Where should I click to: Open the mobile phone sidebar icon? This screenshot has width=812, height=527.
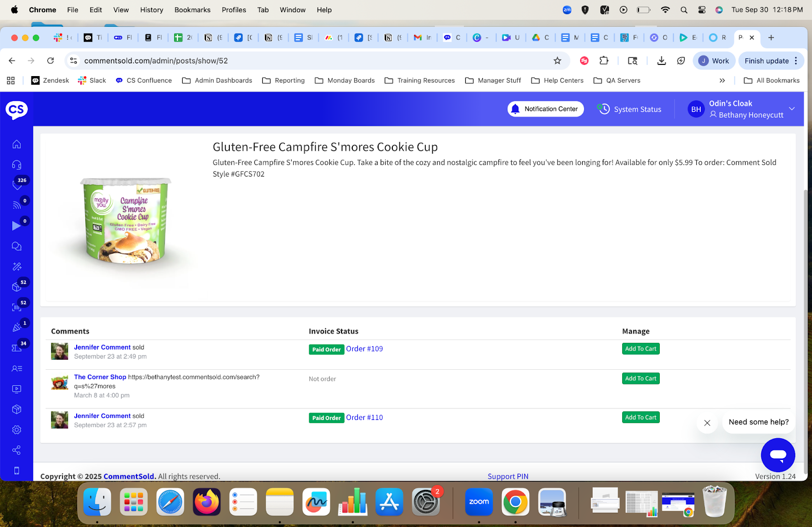17,471
